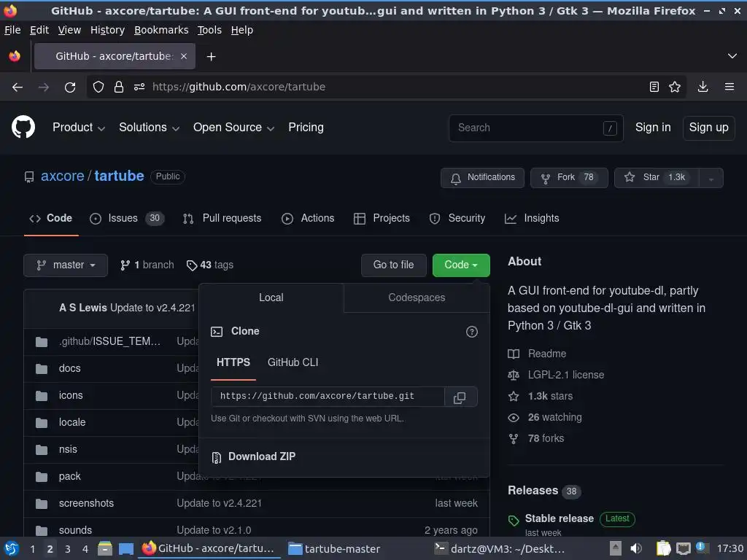Open the .github/ISSUE_TEM… folder
Viewport: 747px width, 560px height.
tap(109, 341)
